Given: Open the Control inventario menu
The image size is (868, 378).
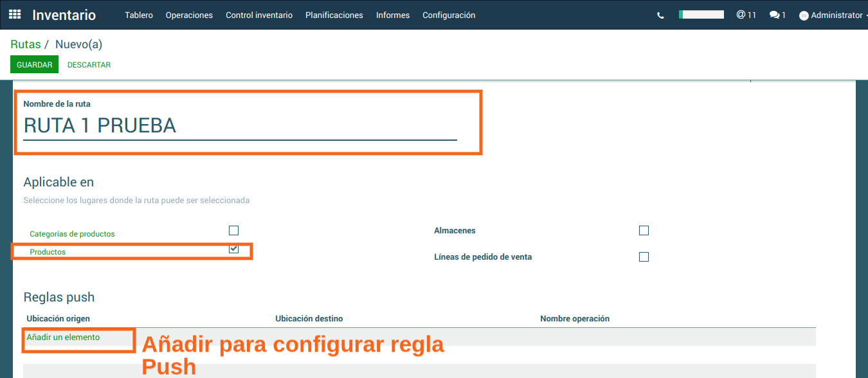Looking at the screenshot, I should [x=258, y=15].
